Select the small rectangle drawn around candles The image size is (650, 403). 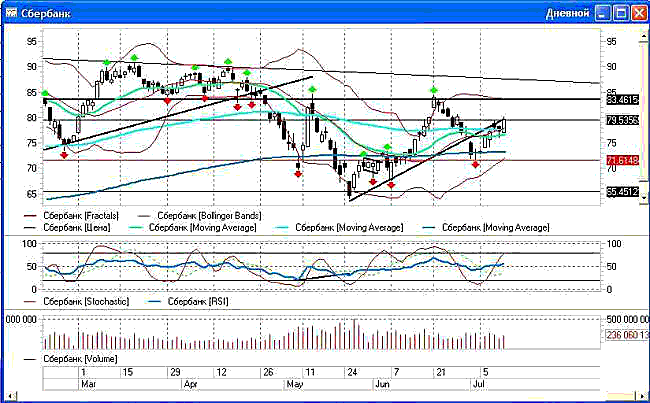[x=371, y=165]
